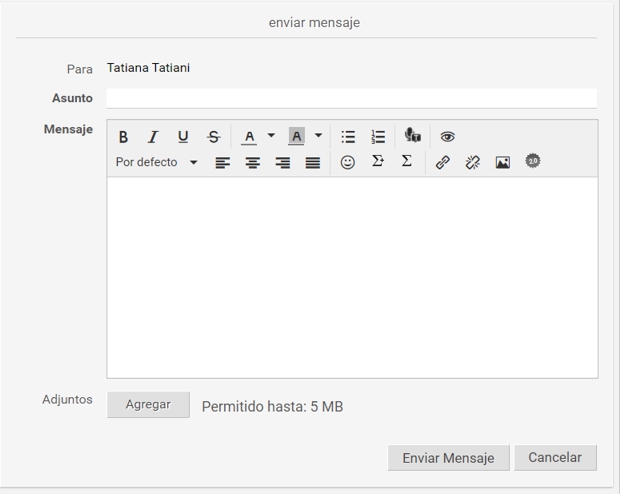
Task: Open the emoticon smiley picker
Action: tap(347, 162)
